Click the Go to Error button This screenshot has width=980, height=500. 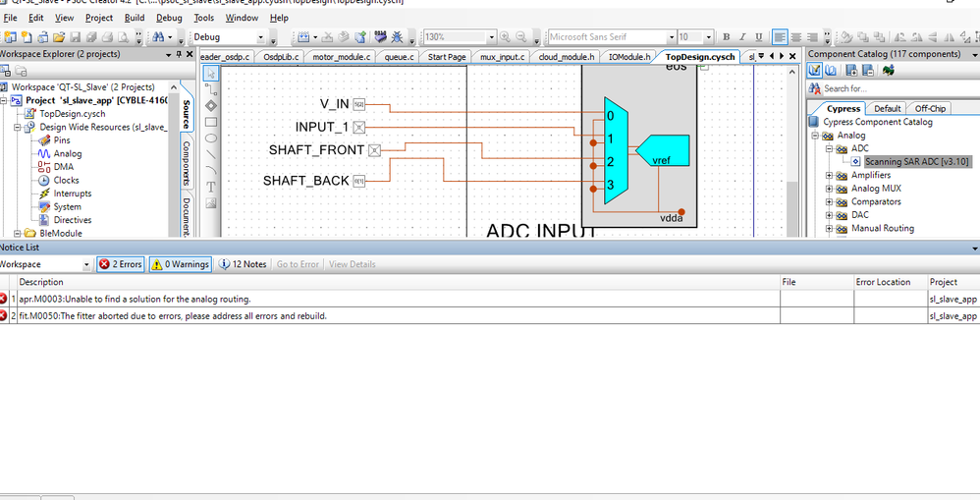(x=298, y=264)
